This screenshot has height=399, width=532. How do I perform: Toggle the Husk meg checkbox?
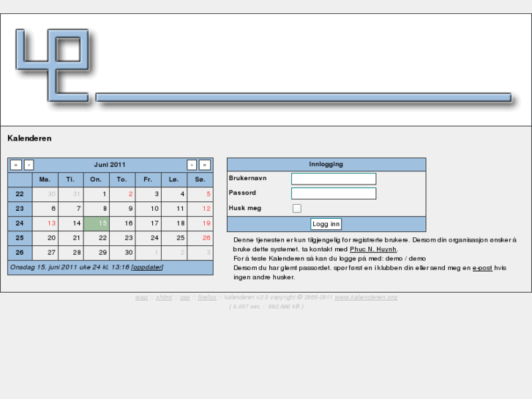pos(297,209)
